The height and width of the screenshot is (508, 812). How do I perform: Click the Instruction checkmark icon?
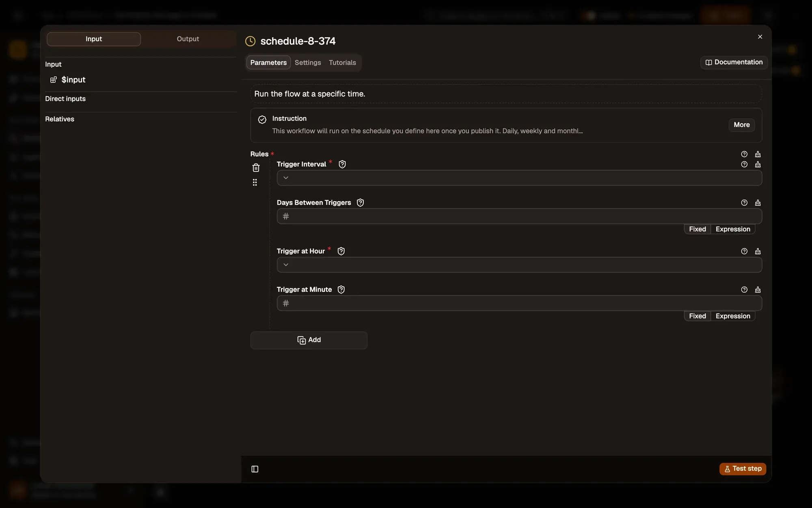(262, 119)
